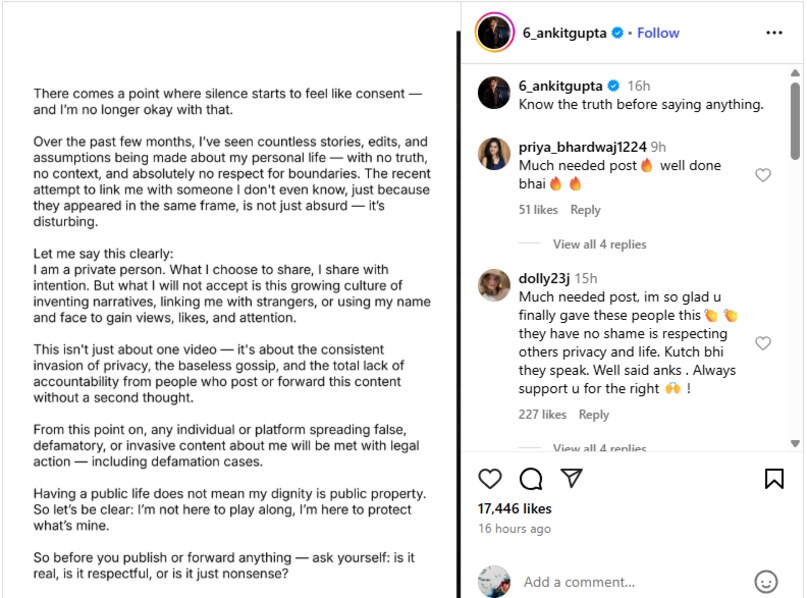Screen dimensions: 807x598
Task: Toggle like on priya_bhardwaj1224's comment heart
Action: (763, 174)
